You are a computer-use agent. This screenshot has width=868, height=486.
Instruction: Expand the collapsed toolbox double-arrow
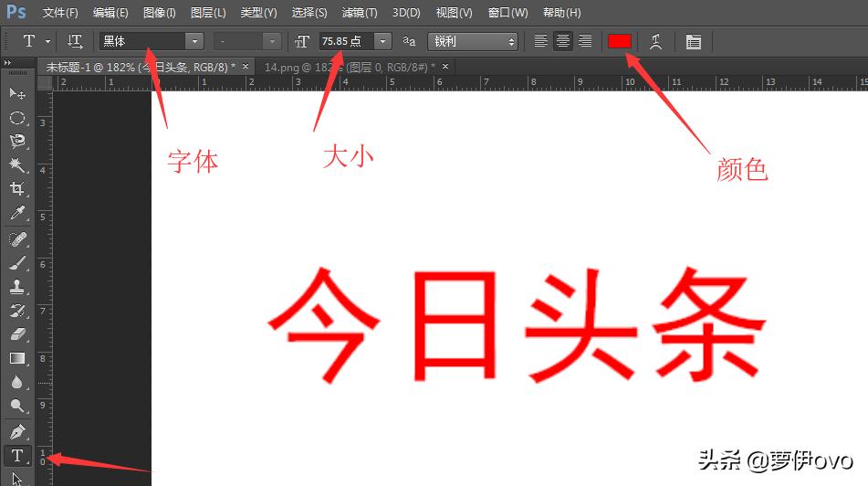click(7, 63)
